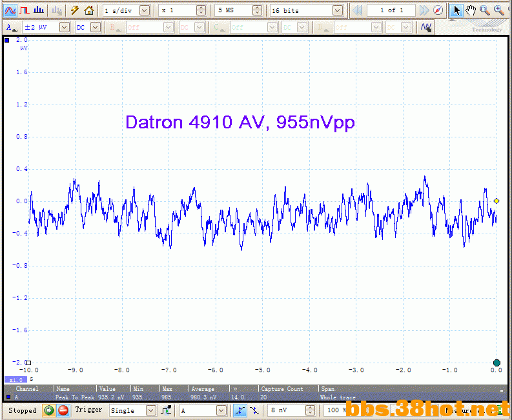The width and height of the screenshot is (512, 420).
Task: Adjust the 8 nV trigger threshold stepper
Action: click(x=310, y=410)
